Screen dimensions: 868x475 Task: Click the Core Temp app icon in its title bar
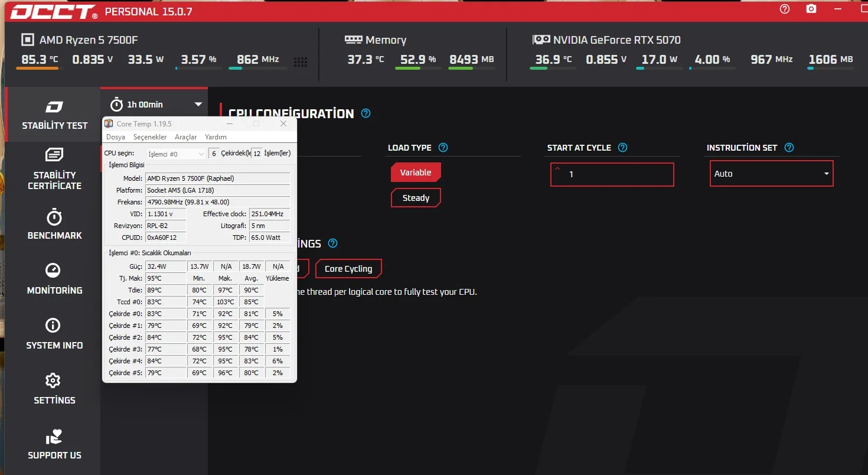click(x=109, y=123)
